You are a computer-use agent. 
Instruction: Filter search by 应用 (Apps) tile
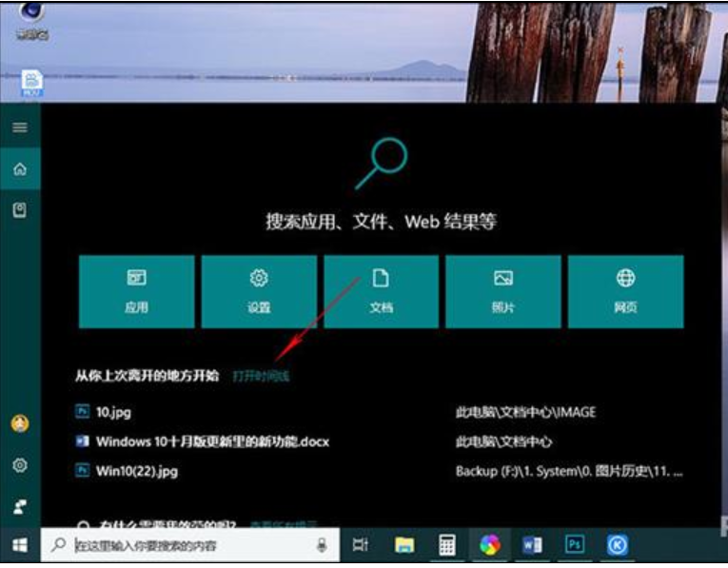click(x=136, y=291)
